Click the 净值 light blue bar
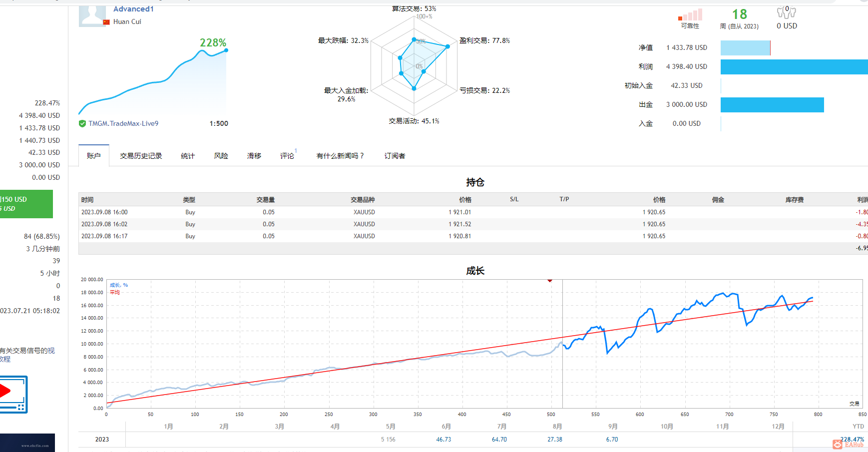This screenshot has height=452, width=868. point(745,48)
